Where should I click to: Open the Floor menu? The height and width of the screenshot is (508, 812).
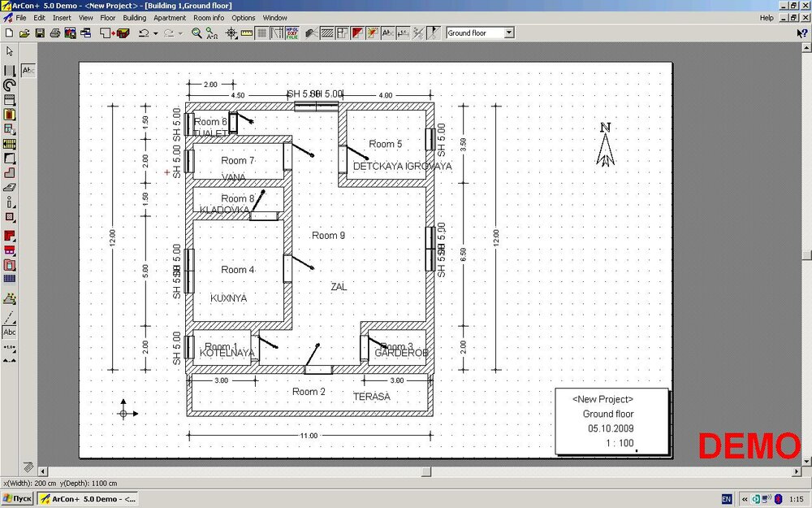point(108,18)
